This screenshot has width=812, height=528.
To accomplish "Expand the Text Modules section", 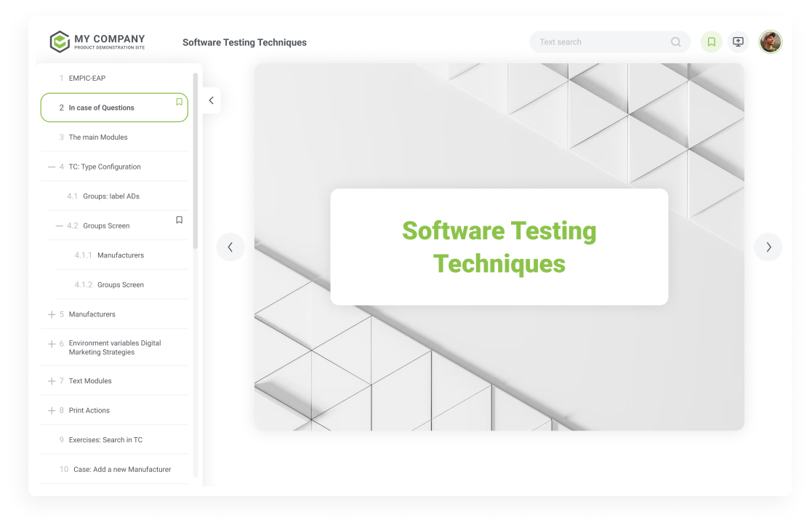I will (52, 381).
